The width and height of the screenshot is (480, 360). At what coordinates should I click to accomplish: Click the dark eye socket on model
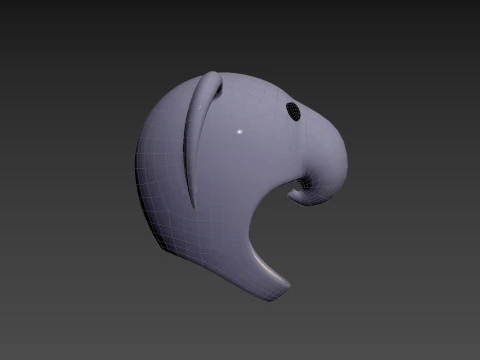click(293, 111)
